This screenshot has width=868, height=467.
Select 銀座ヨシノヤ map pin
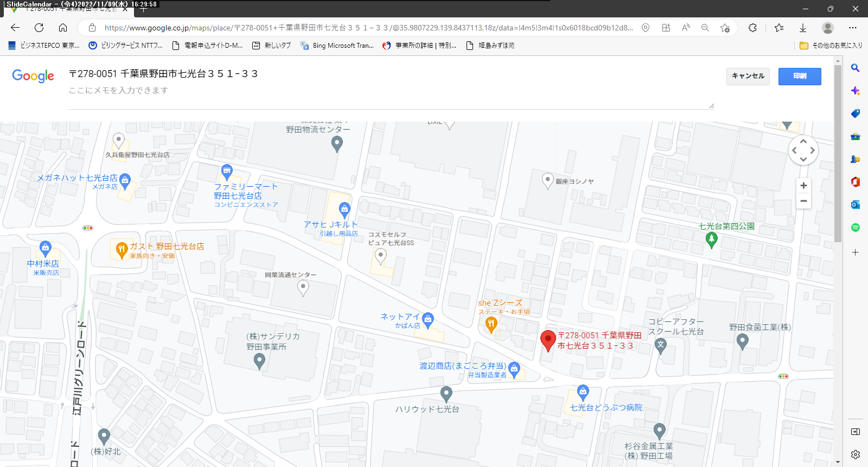tap(548, 181)
